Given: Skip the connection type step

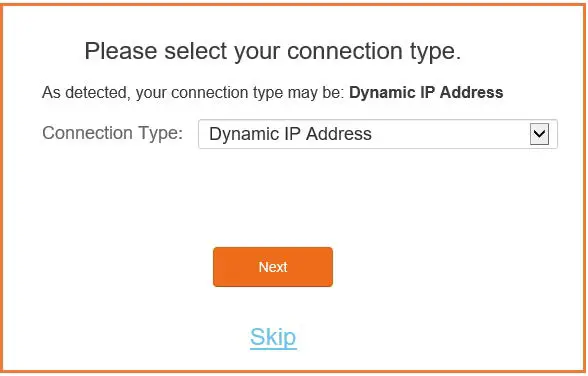Looking at the screenshot, I should click(x=273, y=337).
